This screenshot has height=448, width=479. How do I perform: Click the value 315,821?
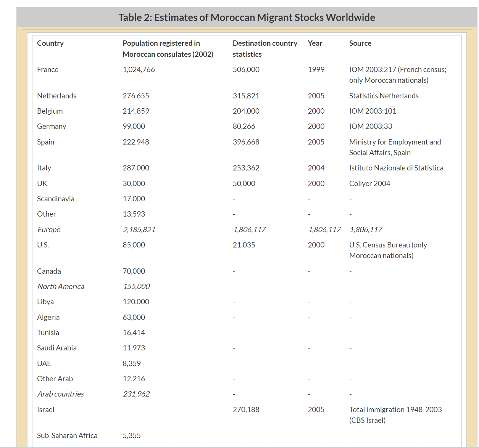(x=246, y=96)
